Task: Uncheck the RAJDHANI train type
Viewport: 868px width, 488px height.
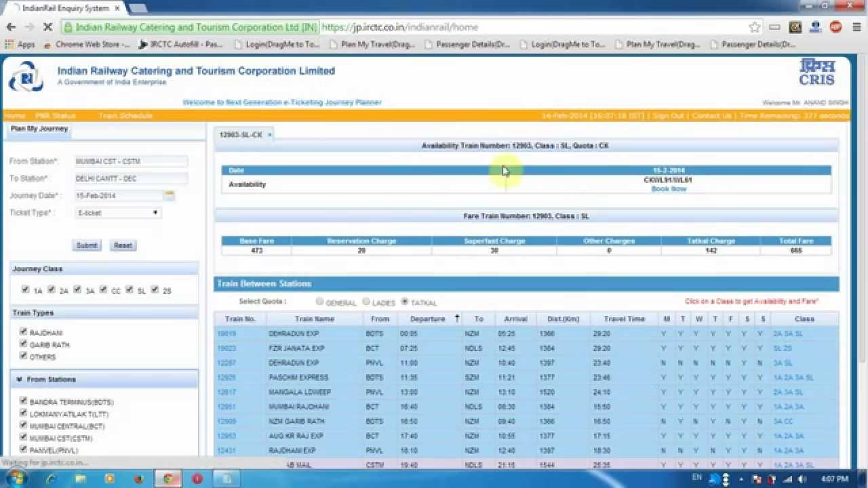Action: click(x=24, y=332)
